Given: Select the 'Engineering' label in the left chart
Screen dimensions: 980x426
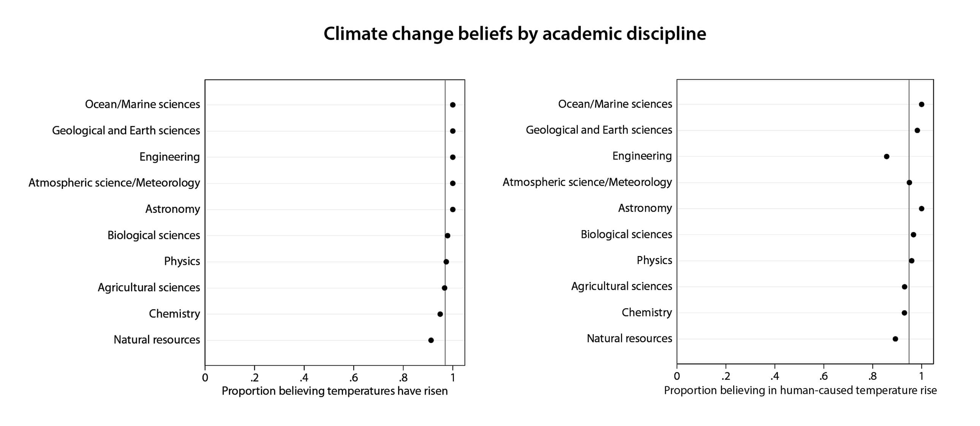Looking at the screenshot, I should point(169,157).
